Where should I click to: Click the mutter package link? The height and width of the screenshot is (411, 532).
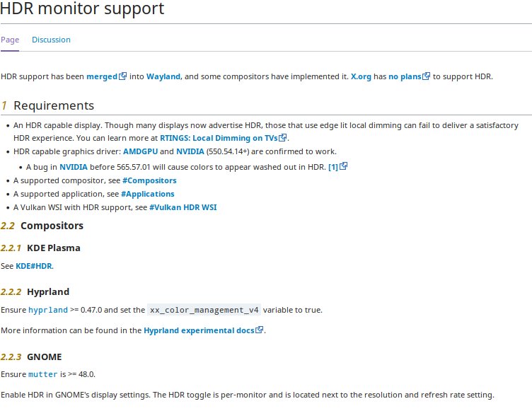[43, 374]
